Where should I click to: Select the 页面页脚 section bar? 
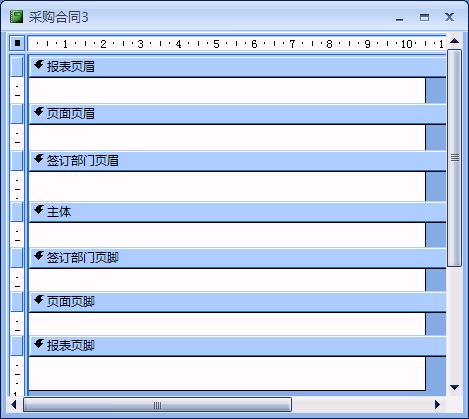[x=237, y=302]
